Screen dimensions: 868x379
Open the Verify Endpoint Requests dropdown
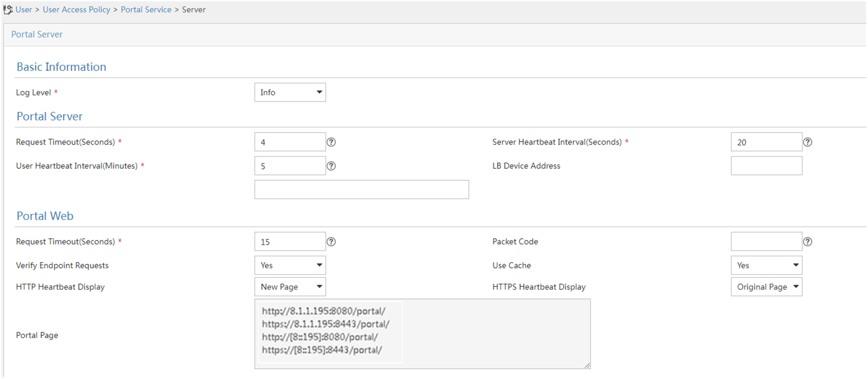(x=290, y=265)
